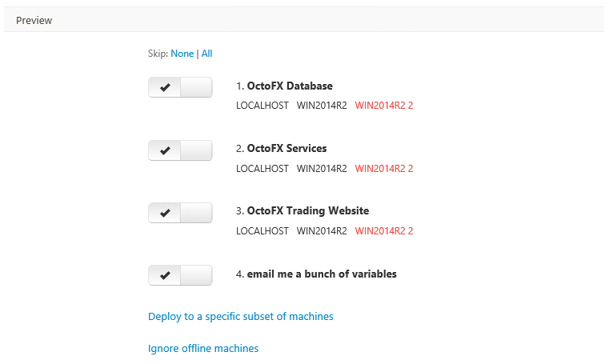
Task: Click black WIN2014R2 under OctoFX Services
Action: point(322,169)
